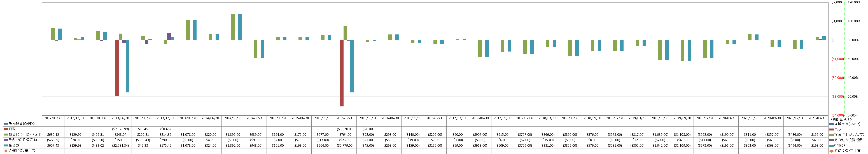
Task: Select the その他の投資活動 table row label
Action: click(23, 140)
